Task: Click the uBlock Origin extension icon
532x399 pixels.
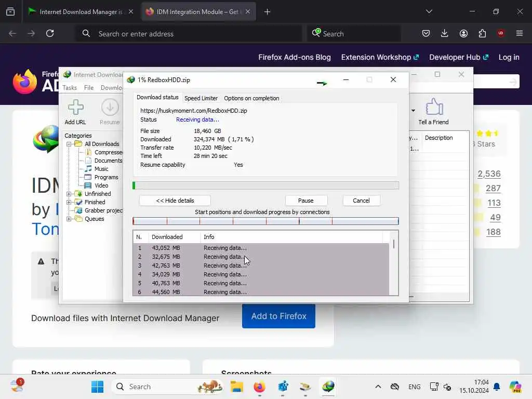Action: pyautogui.click(x=501, y=33)
